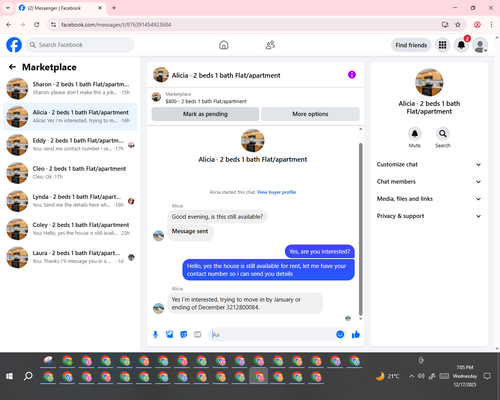Open conversation info purple icon
The height and width of the screenshot is (400, 500).
click(352, 75)
